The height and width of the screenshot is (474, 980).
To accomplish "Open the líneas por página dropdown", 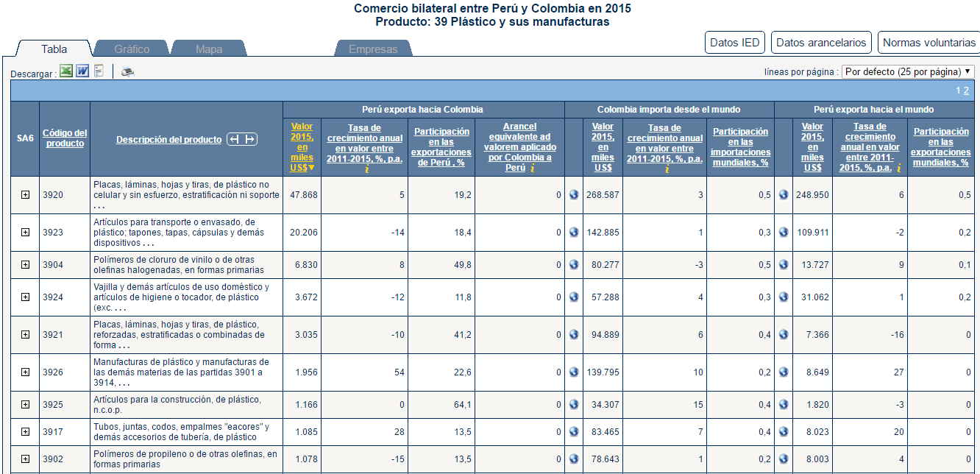I will (x=908, y=71).
